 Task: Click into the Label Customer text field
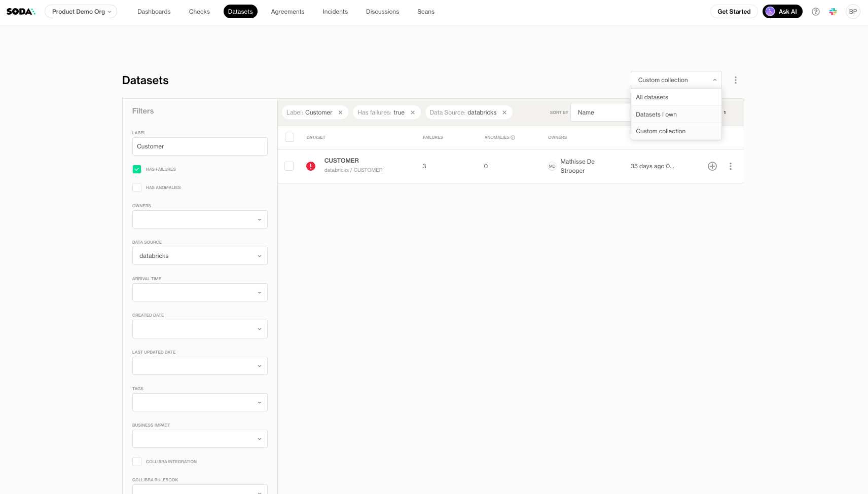pos(200,146)
